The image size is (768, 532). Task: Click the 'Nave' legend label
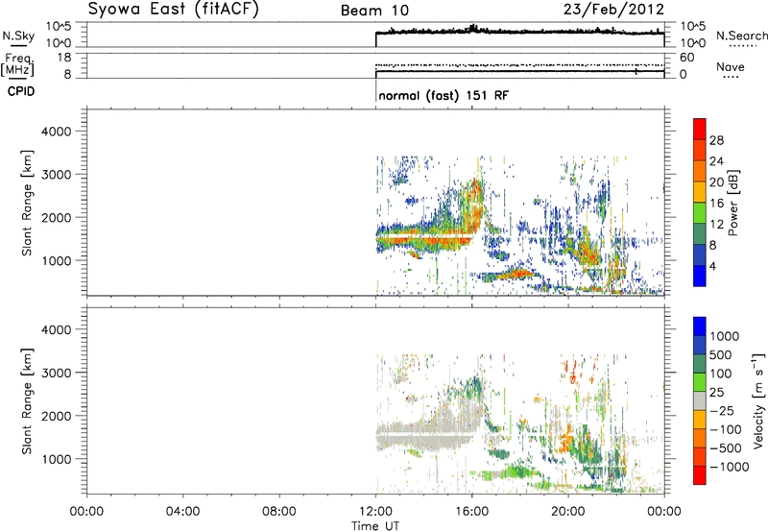click(x=731, y=66)
